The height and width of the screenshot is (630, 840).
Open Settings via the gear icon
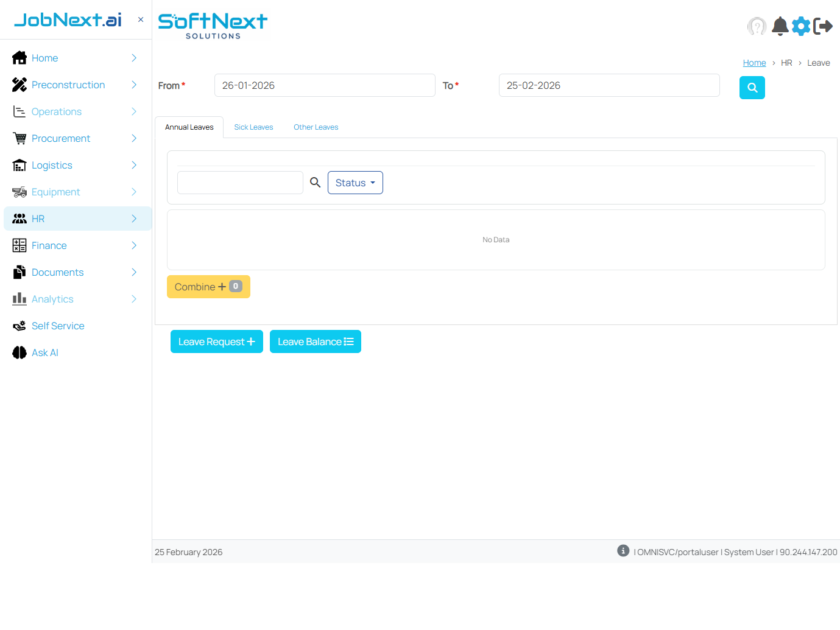tap(801, 26)
